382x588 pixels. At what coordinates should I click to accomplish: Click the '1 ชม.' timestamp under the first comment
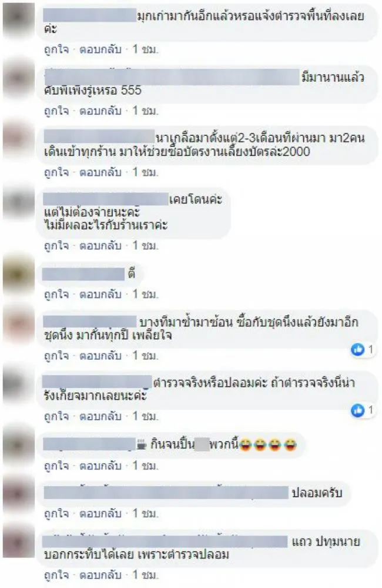145,49
